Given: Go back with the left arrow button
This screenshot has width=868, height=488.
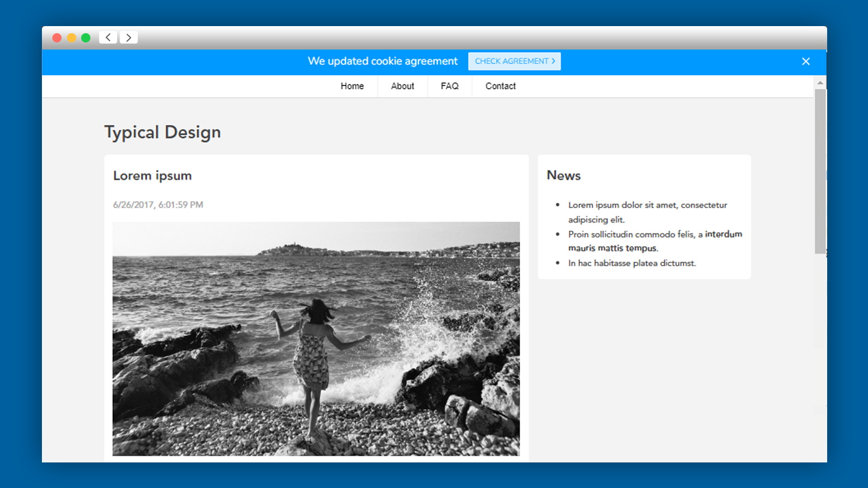Looking at the screenshot, I should 108,38.
